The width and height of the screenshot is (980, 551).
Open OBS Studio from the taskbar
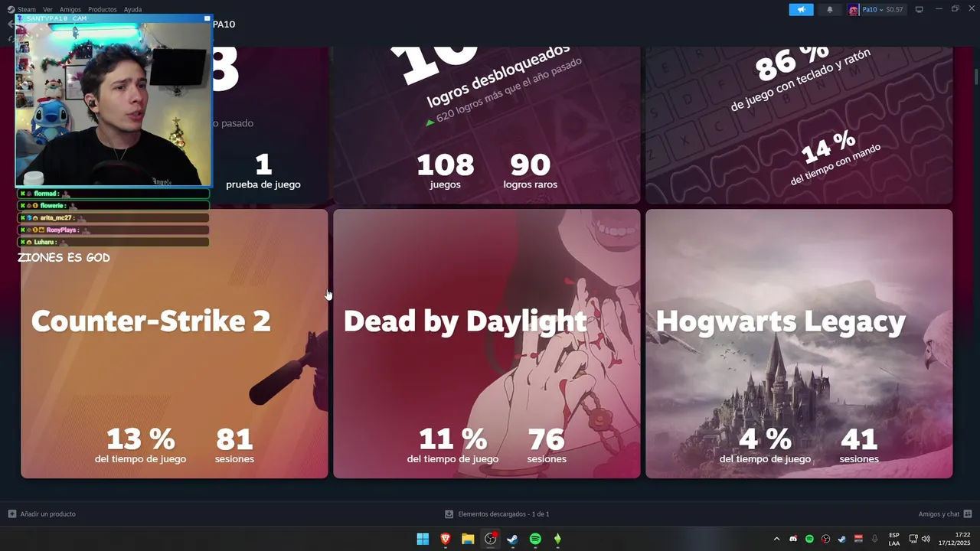point(491,539)
